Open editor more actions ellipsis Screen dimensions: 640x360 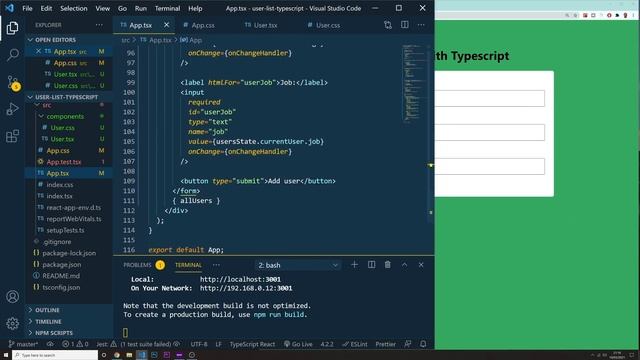click(x=421, y=25)
